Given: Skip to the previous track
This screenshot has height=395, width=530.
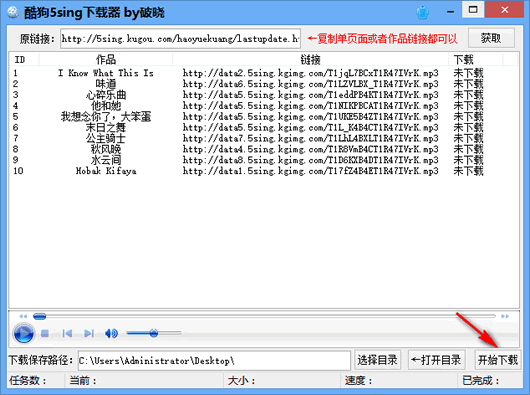Looking at the screenshot, I should [67, 334].
